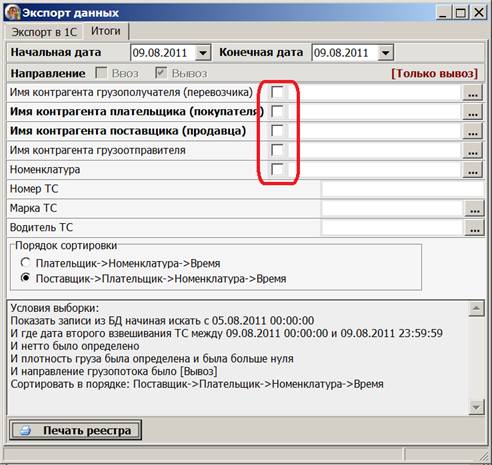Enable checkbox for грузополучателя (перевозчика)
The width and height of the screenshot is (492, 465).
[277, 92]
